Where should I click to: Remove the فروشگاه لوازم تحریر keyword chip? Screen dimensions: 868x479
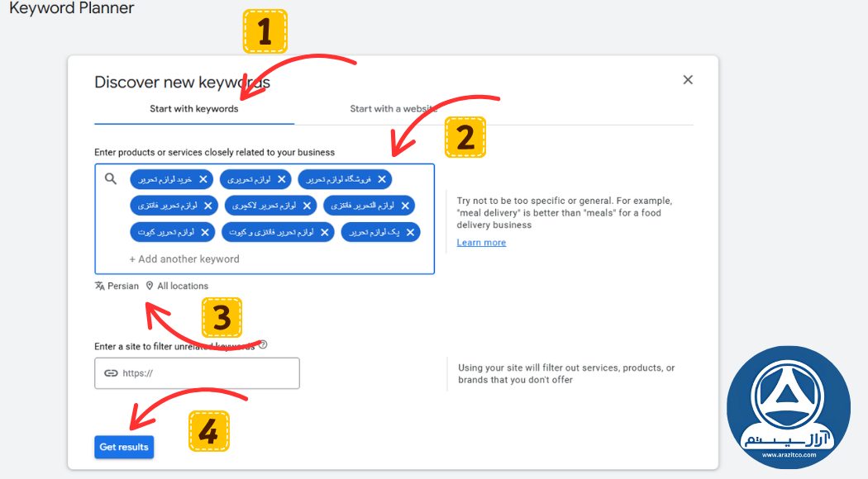[381, 179]
